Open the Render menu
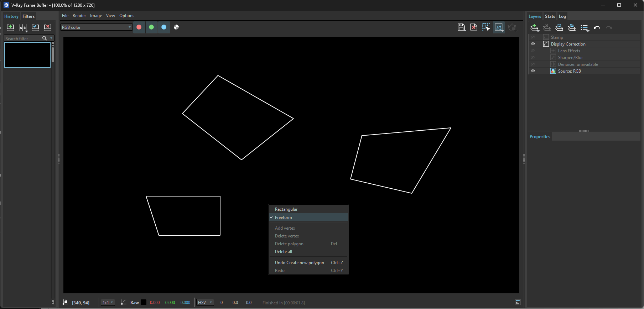Viewport: 644px width, 309px height. pyautogui.click(x=79, y=16)
